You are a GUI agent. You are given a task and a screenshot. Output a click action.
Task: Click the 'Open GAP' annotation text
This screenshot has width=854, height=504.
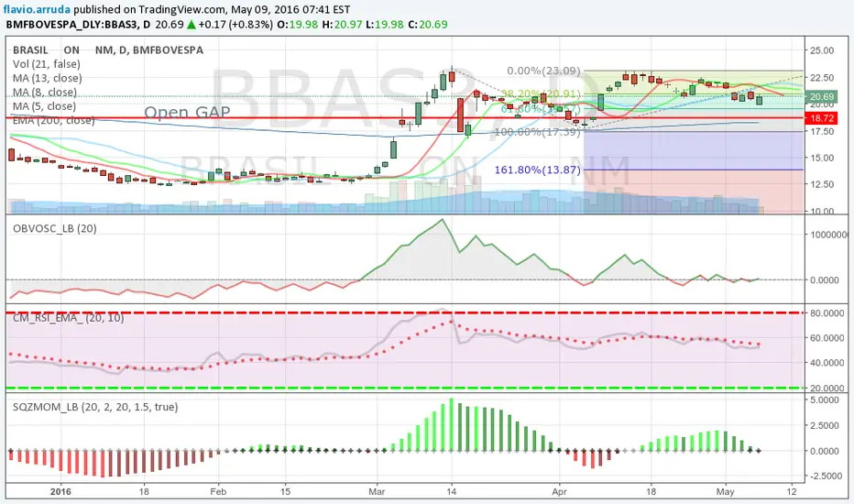(x=187, y=112)
